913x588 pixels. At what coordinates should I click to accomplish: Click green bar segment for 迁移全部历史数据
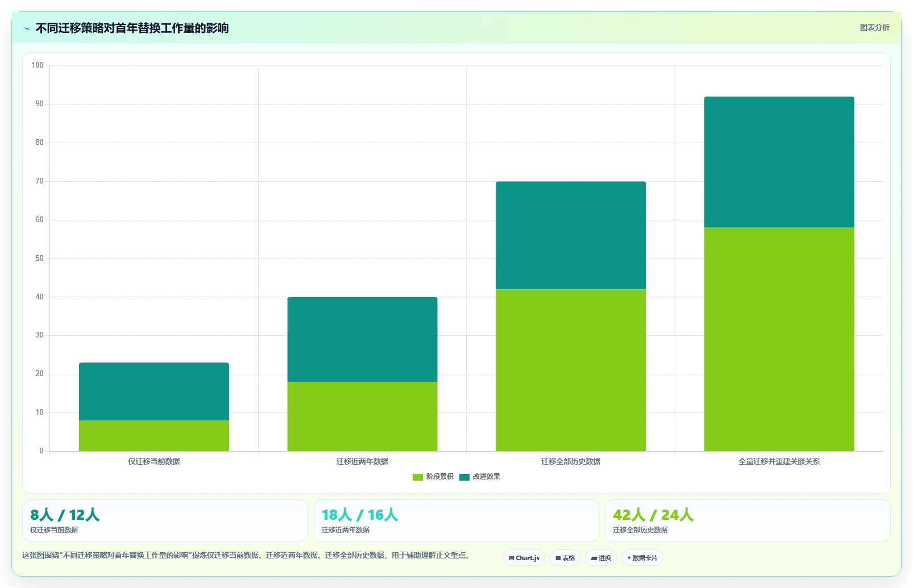[571, 370]
